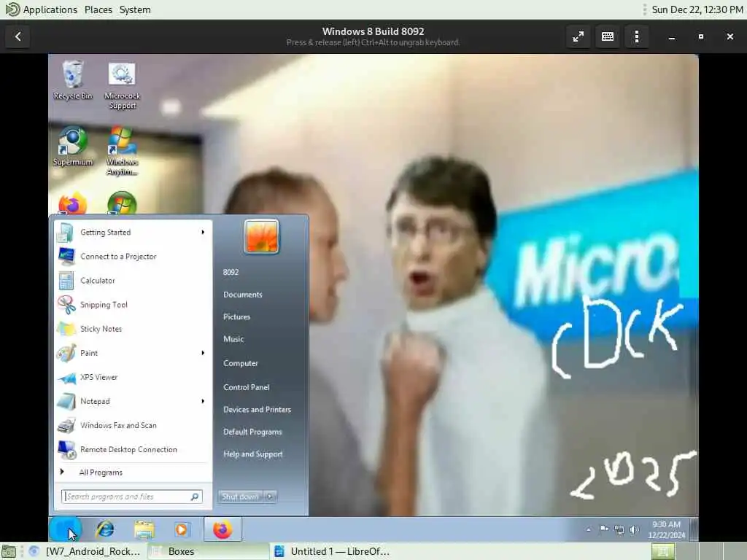This screenshot has width=747, height=560.
Task: Open the Snipping Tool
Action: coord(133,305)
